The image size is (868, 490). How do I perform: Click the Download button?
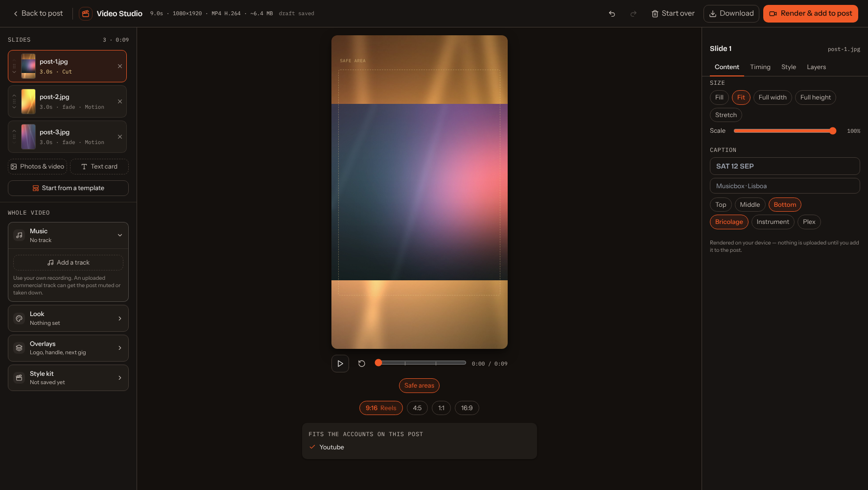[x=731, y=14]
